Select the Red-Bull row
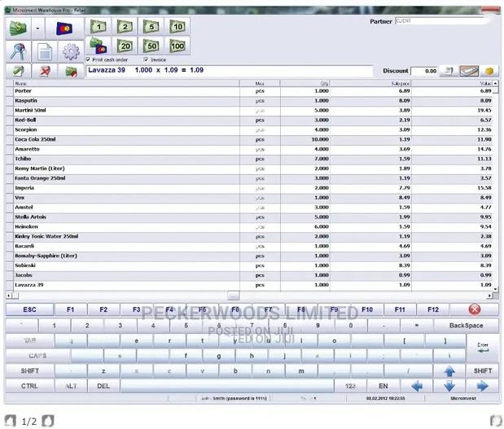Viewport: 504px width, 429px height. tap(252, 120)
